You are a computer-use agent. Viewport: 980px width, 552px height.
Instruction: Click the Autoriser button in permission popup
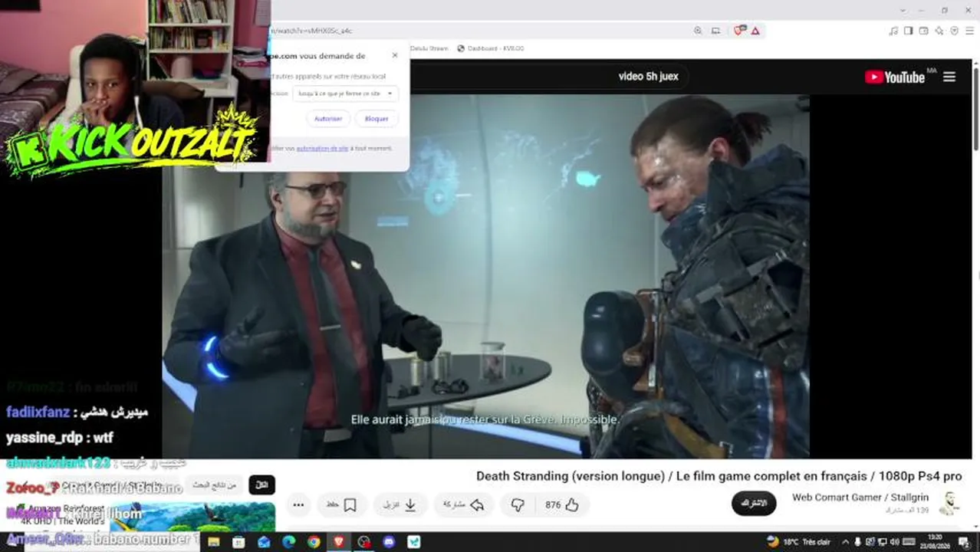tap(328, 119)
